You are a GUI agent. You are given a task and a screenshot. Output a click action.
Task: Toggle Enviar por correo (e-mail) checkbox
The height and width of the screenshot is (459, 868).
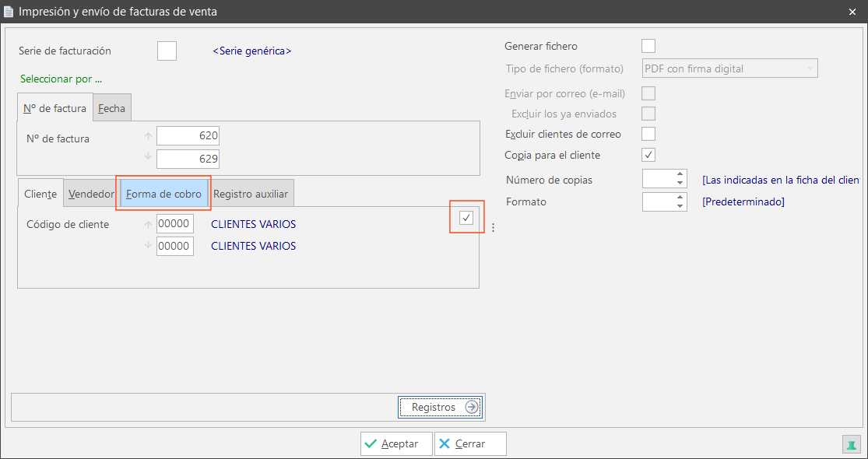tap(648, 93)
